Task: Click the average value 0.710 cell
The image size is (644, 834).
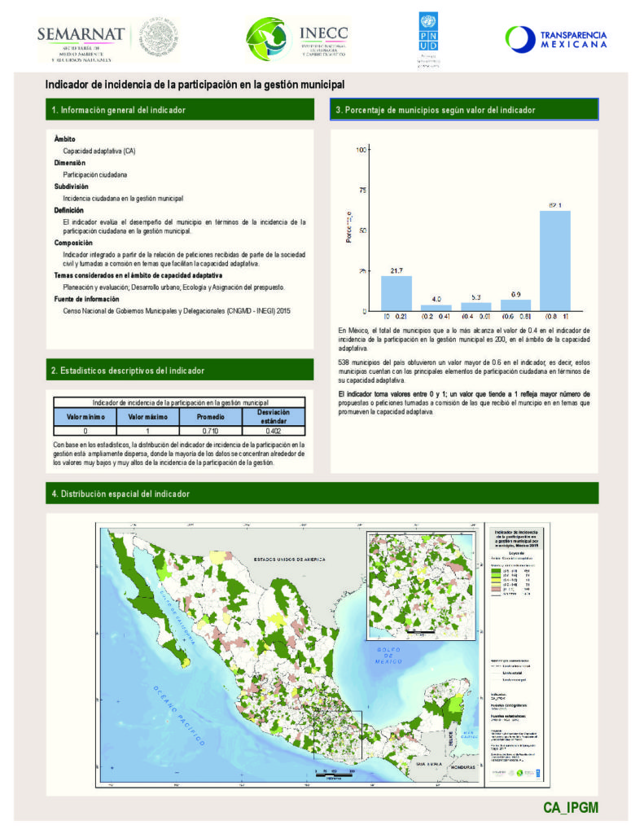Action: click(211, 431)
